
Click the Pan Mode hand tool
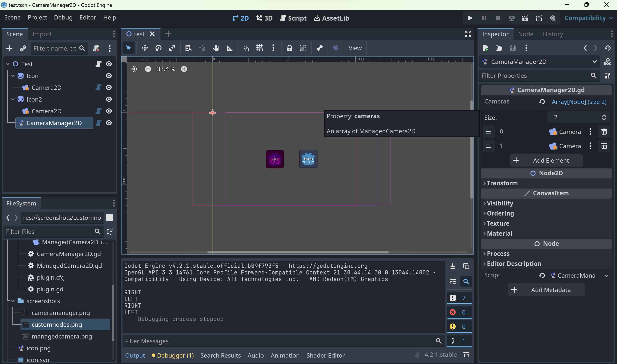click(x=216, y=48)
